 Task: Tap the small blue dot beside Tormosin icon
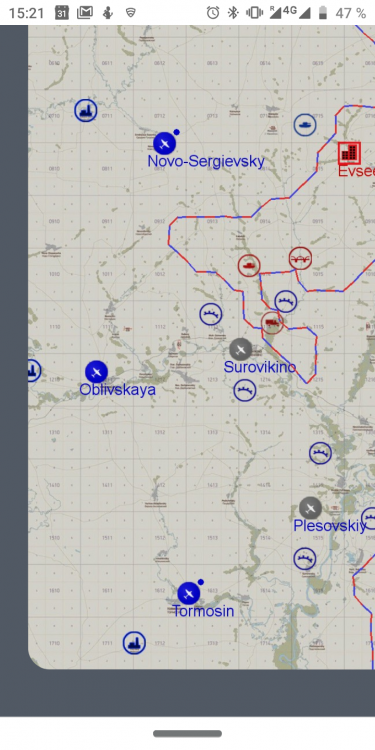pos(201,582)
